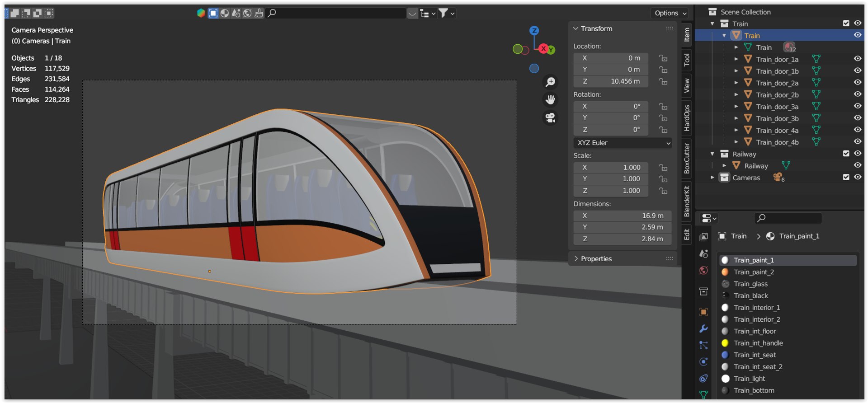Viewport: 868px width, 403px height.
Task: Open the Object Data green triangle tab
Action: tap(703, 394)
